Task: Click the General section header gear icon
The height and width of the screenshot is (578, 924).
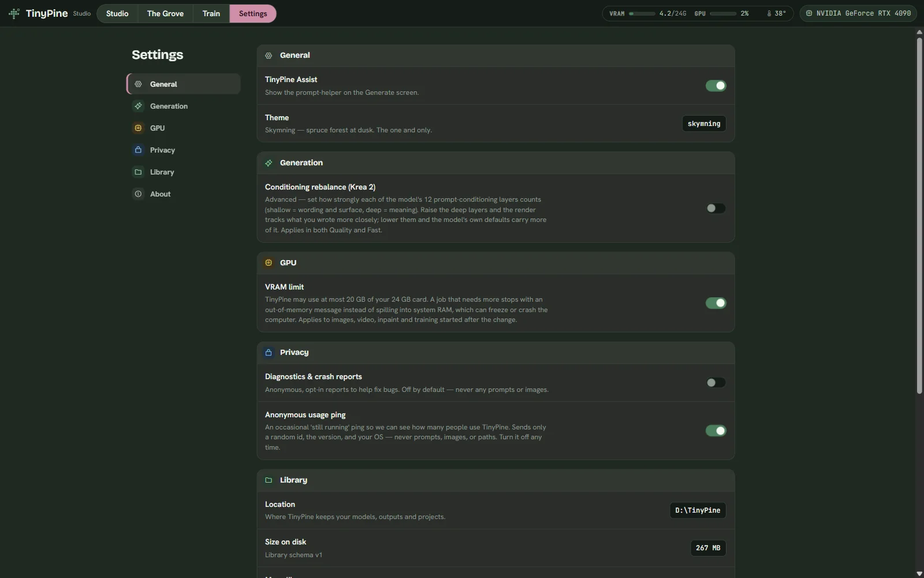Action: pos(269,55)
